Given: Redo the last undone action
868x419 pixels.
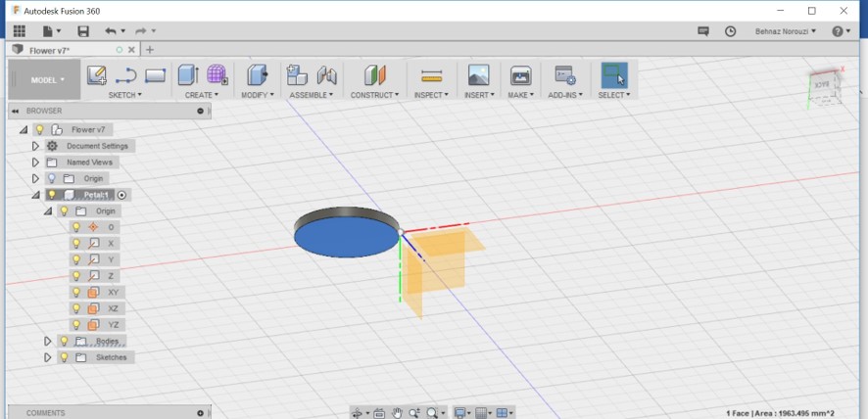Looking at the screenshot, I should point(141,31).
